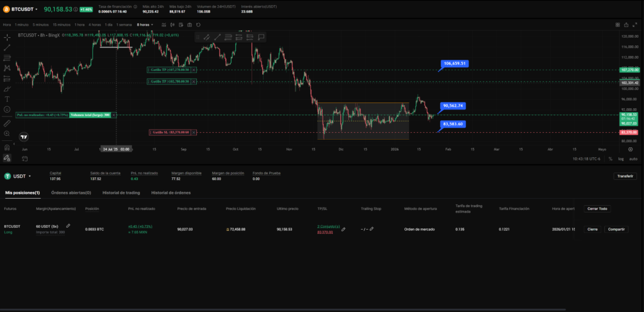Choose the text annotation tool
This screenshot has width=644, height=312.
[7, 99]
